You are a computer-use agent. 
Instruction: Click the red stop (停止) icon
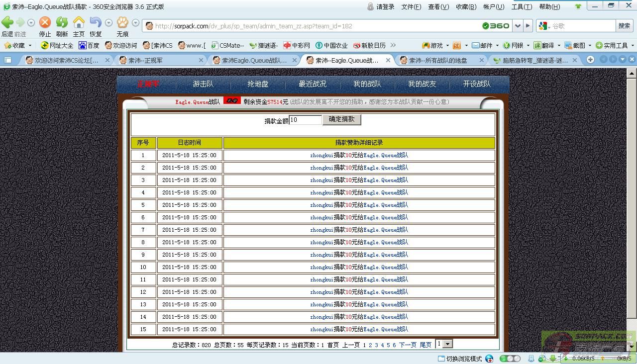(x=45, y=23)
